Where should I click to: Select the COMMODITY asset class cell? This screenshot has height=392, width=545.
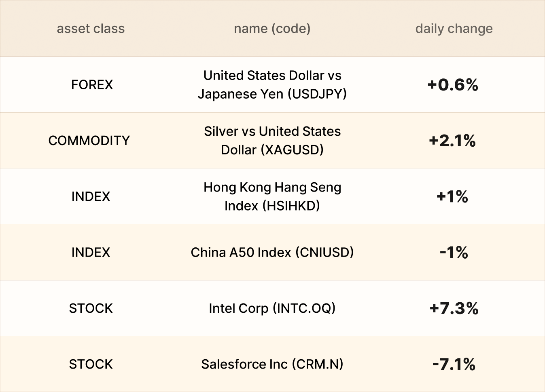click(89, 141)
